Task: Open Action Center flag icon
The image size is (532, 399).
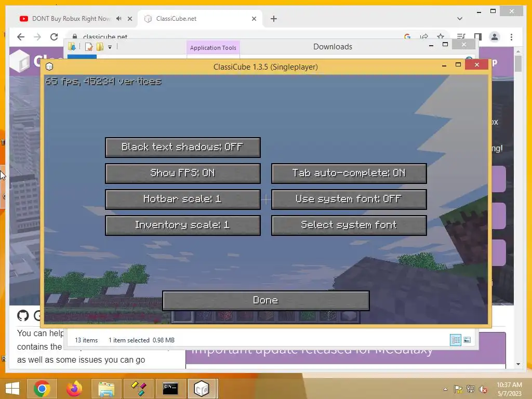Action: (458, 389)
